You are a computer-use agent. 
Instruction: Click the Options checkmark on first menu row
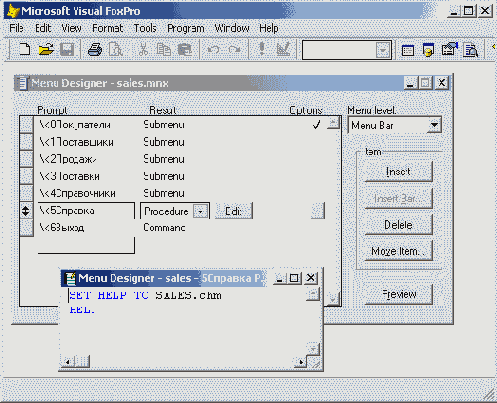click(x=316, y=125)
